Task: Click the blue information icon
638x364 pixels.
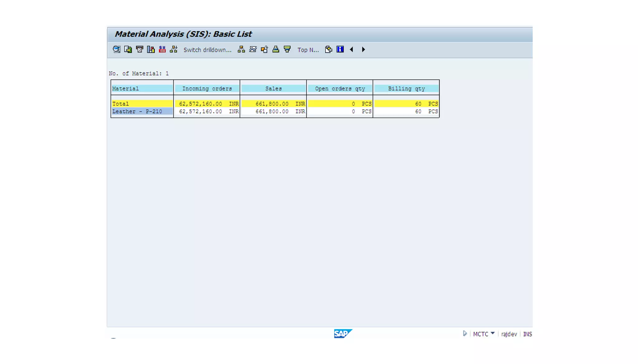Action: coord(340,49)
